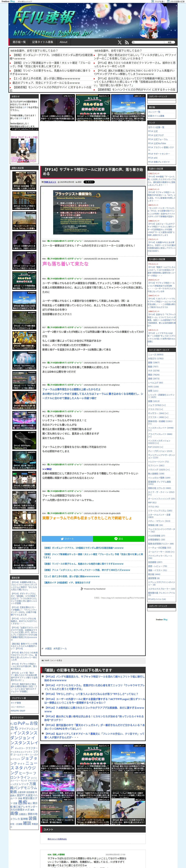Open the 769コメント link under article title
186x868 pixels.
click(50, 182)
